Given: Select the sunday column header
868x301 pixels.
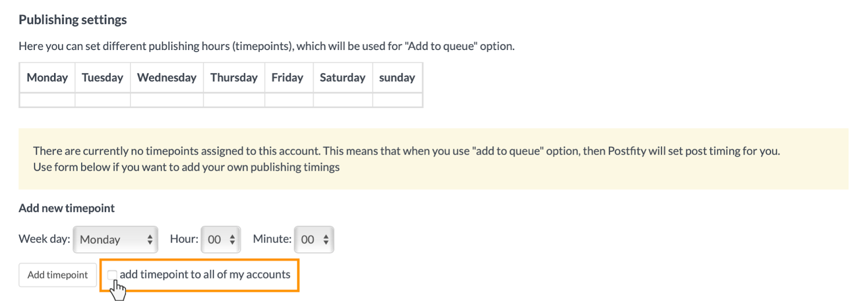Looking at the screenshot, I should click(x=397, y=78).
